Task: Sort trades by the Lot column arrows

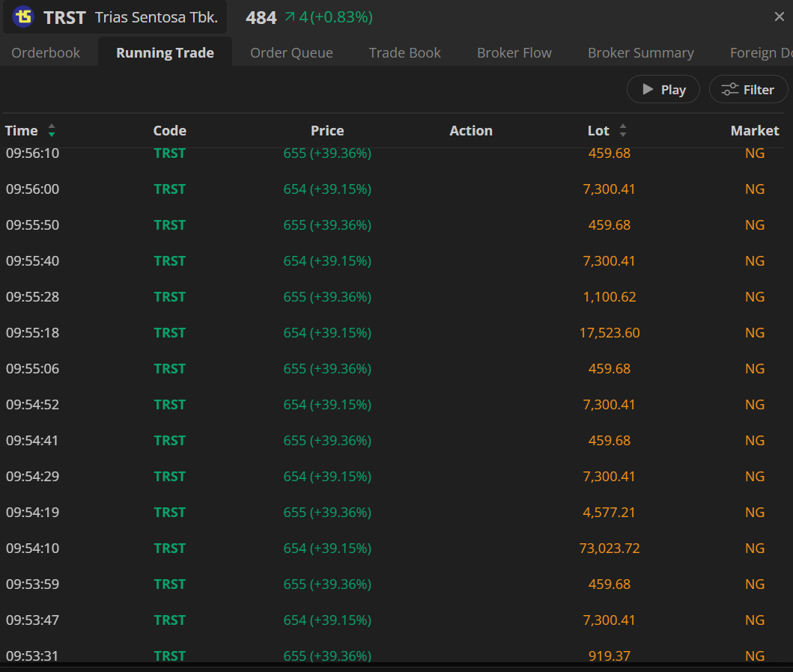Action: coord(622,131)
